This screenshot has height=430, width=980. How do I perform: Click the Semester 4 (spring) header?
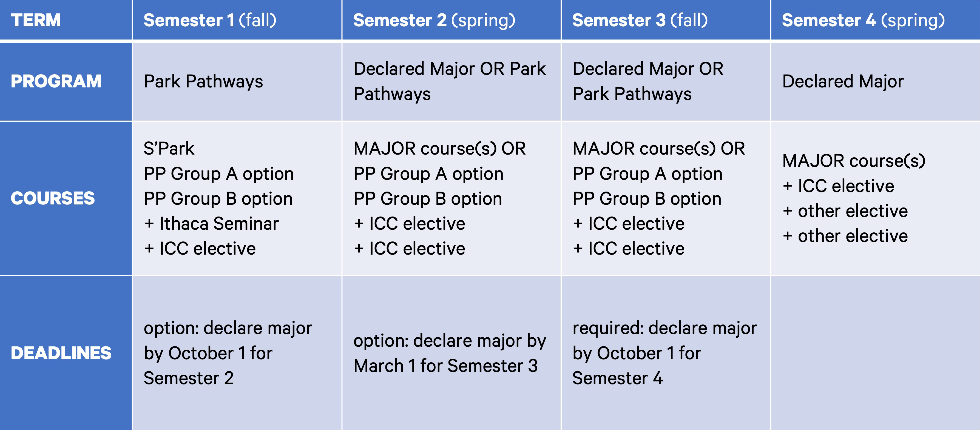pos(875,20)
